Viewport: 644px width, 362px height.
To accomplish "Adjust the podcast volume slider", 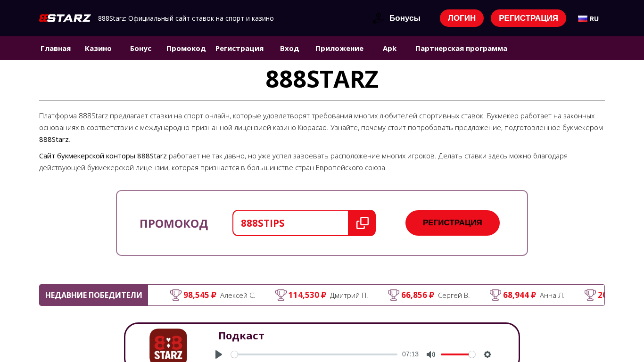I will [x=458, y=354].
